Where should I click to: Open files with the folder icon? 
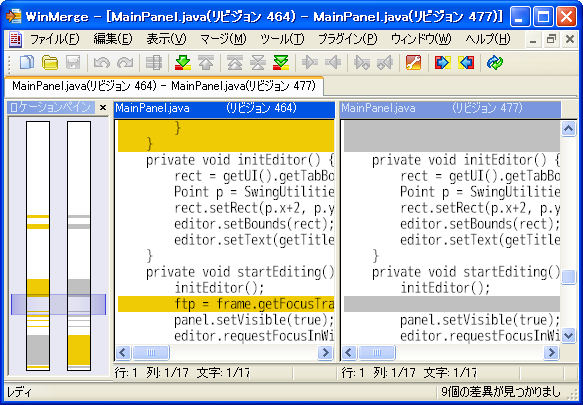pos(50,62)
